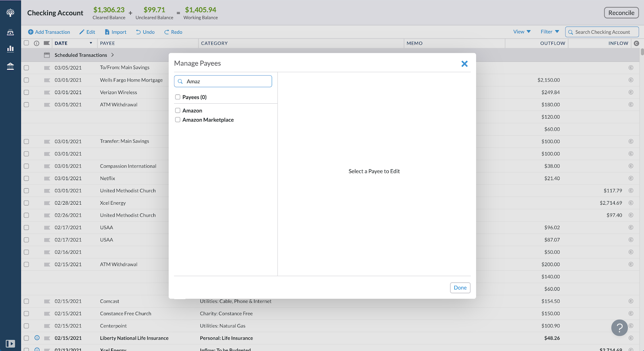Viewport: 644px width, 351px height.
Task: Open the Filter dropdown menu
Action: pos(550,32)
